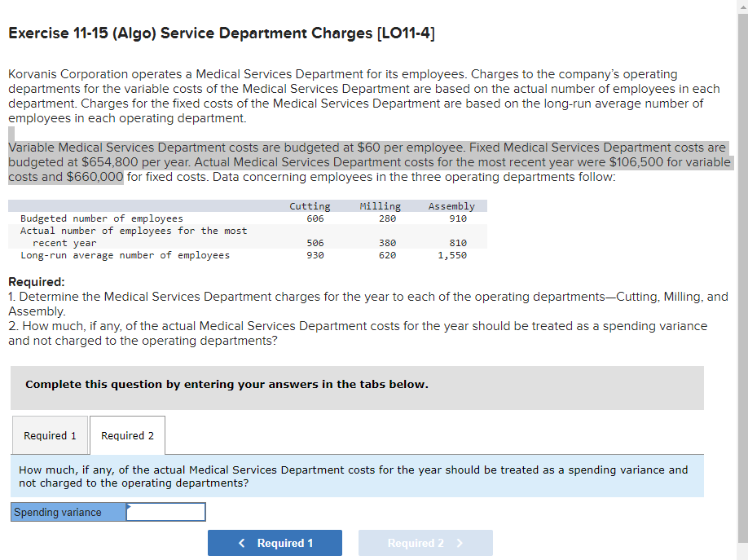
Task: Click the scrollbar up arrow
Action: point(742,7)
